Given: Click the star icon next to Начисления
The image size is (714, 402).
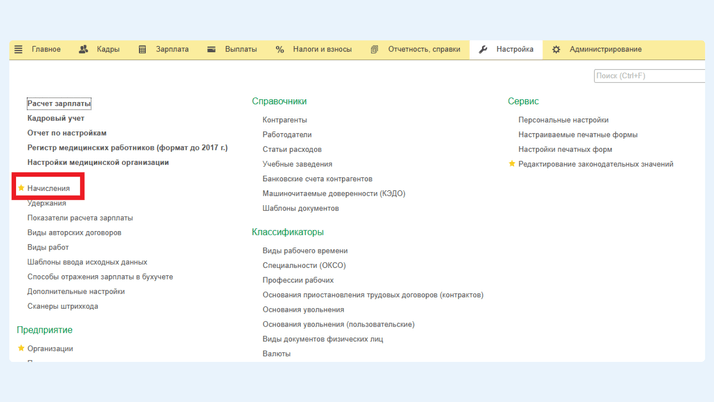Looking at the screenshot, I should point(21,188).
